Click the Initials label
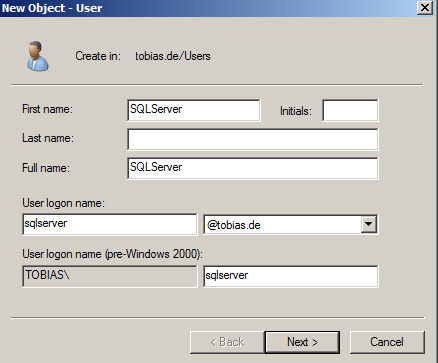The image size is (438, 363). [x=296, y=111]
